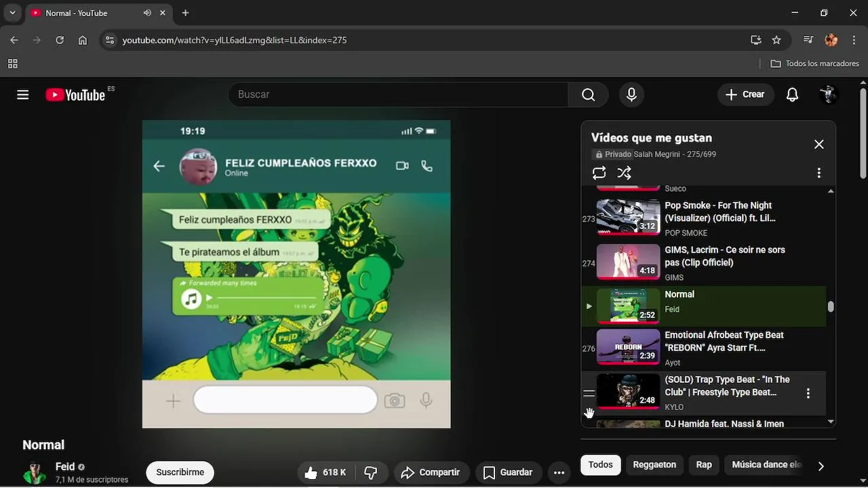Open playlist panel options menu
868x488 pixels.
(x=819, y=173)
